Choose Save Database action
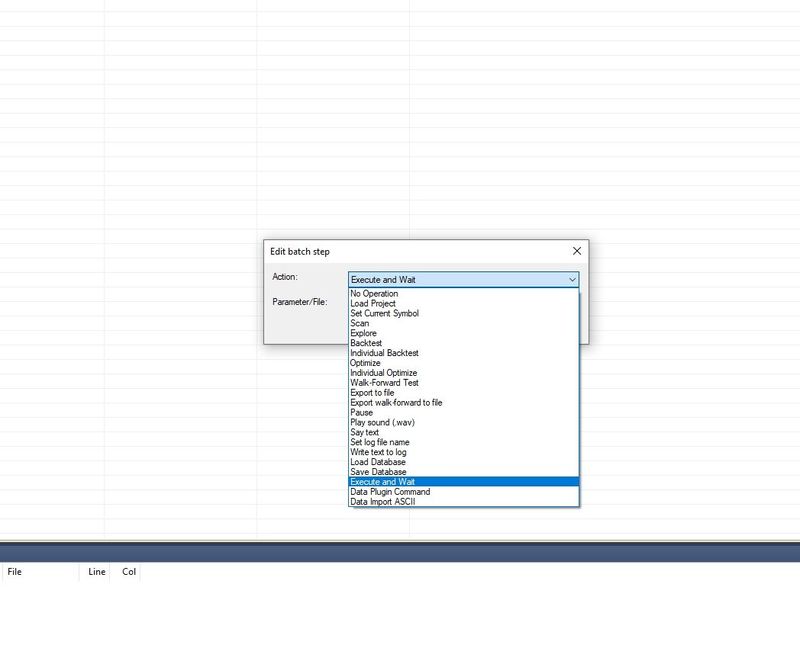 click(x=464, y=472)
